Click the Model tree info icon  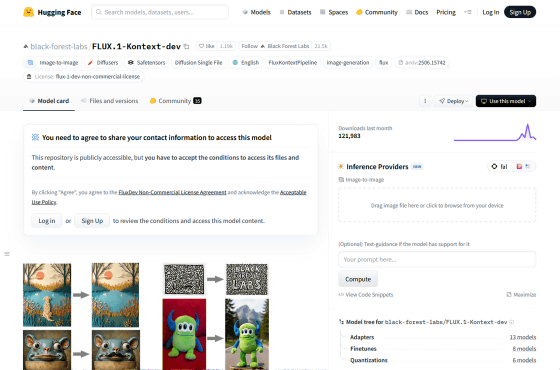tap(511, 322)
